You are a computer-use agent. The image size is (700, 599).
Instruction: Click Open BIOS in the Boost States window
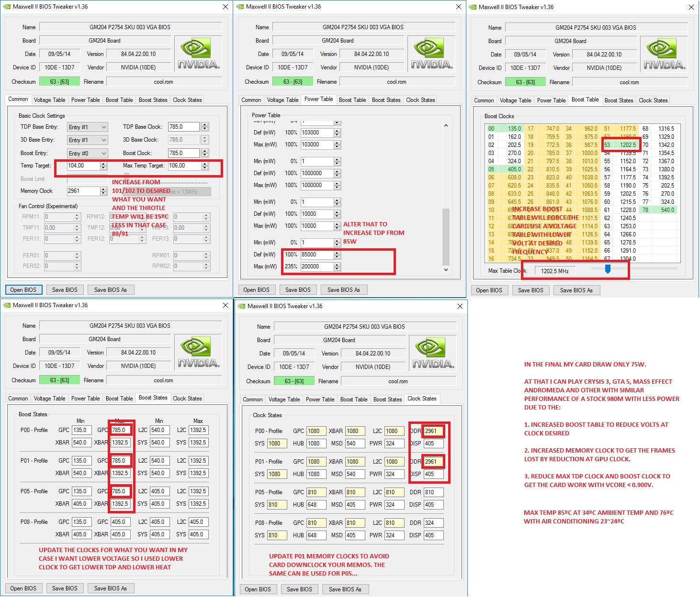[23, 588]
